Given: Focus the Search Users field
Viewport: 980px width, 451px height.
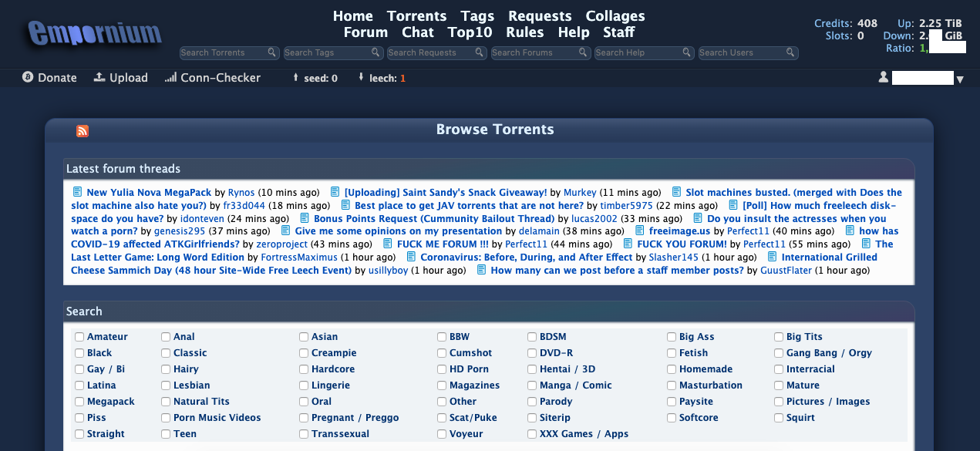Looking at the screenshot, I should tap(748, 52).
